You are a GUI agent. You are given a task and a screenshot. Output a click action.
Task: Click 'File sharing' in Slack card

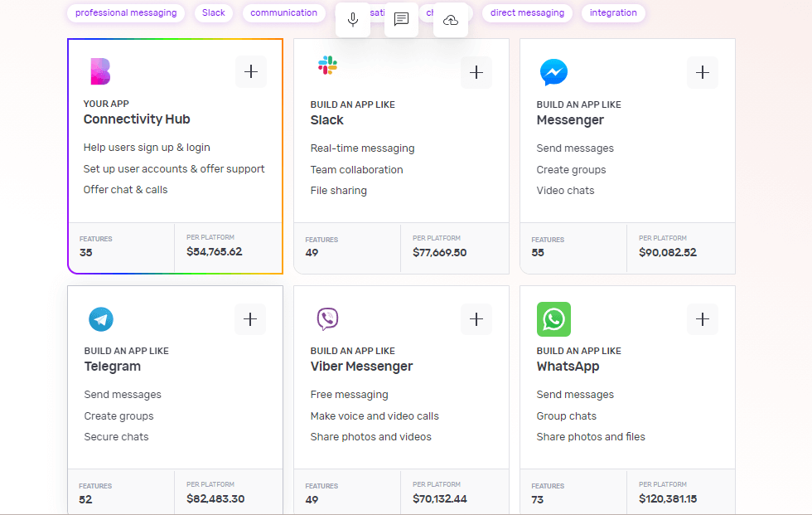[339, 191]
